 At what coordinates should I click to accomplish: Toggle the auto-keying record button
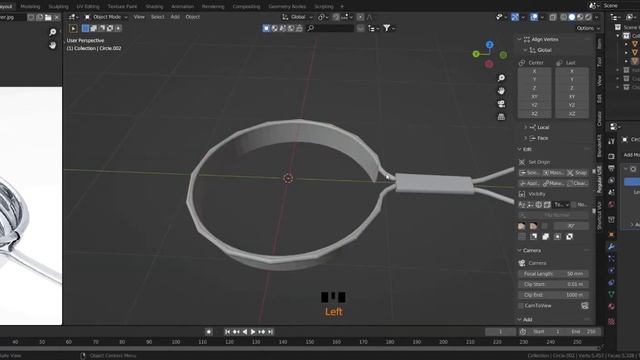click(209, 332)
